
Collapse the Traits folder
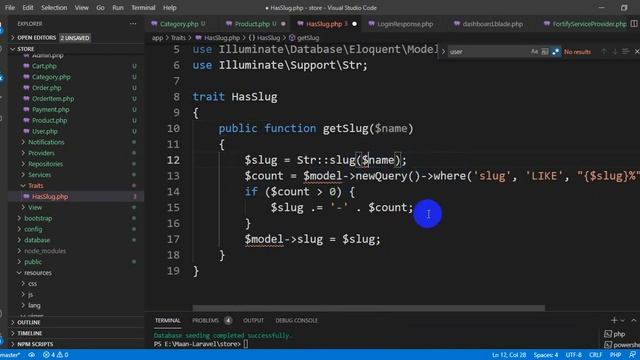point(36,186)
